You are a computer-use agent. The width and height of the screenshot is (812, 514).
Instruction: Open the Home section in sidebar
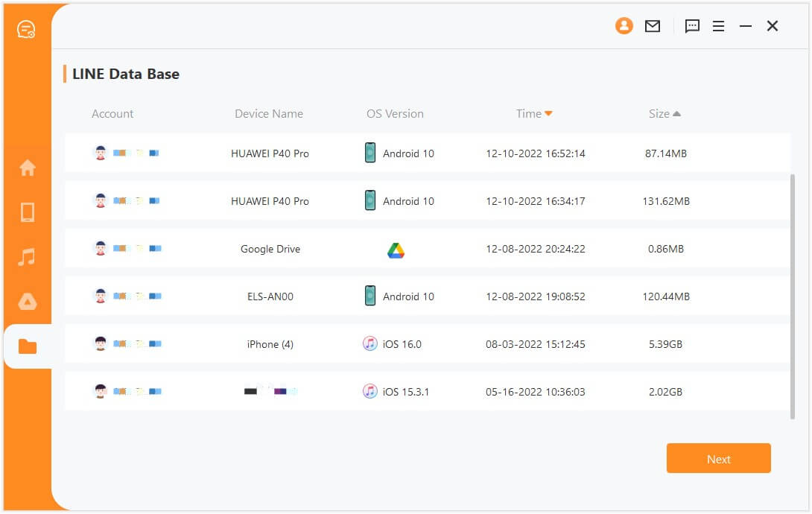tap(28, 168)
